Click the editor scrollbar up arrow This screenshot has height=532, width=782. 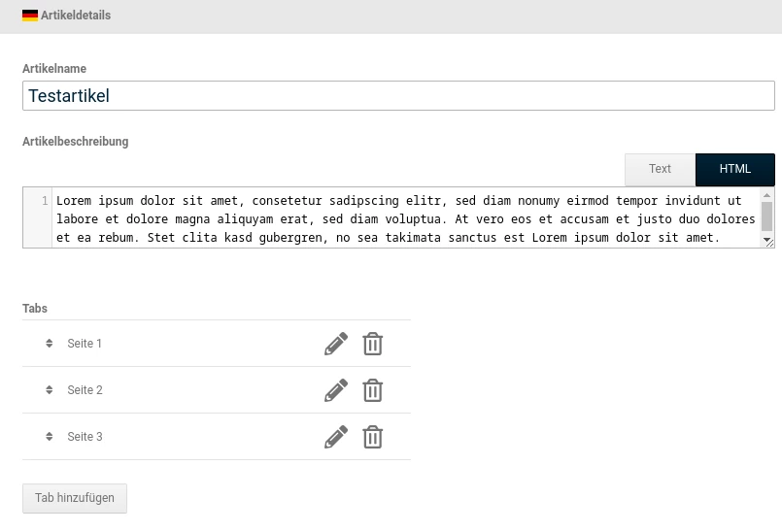pyautogui.click(x=767, y=195)
